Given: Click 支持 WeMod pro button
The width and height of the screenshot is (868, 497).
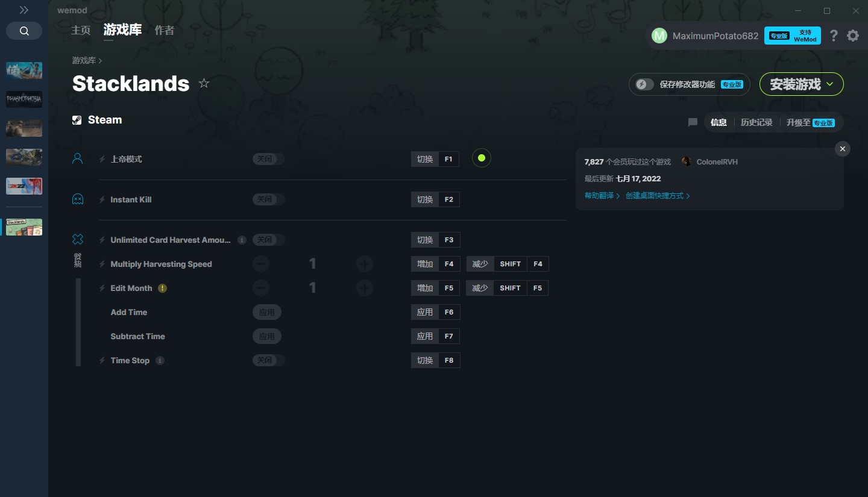Looking at the screenshot, I should click(x=793, y=36).
